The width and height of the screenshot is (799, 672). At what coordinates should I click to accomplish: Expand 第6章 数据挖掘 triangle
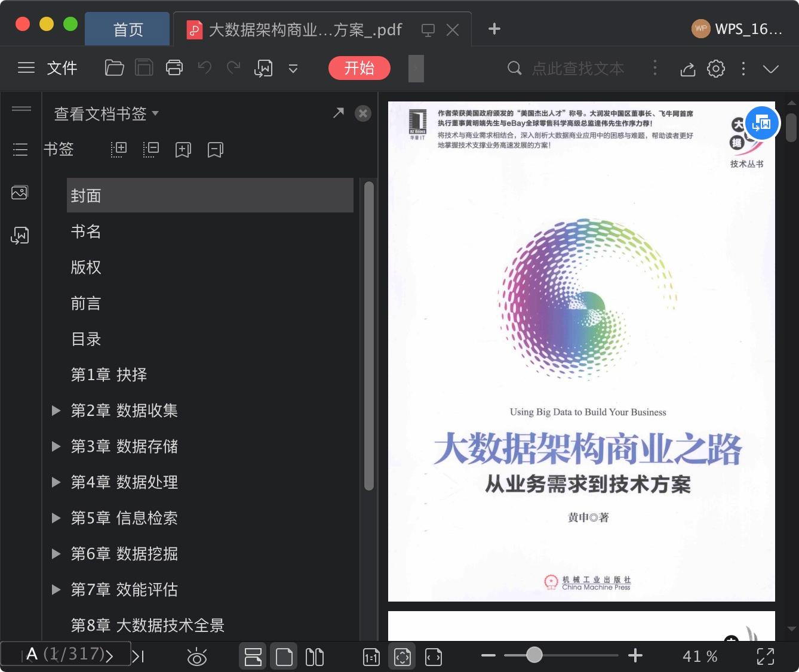56,554
